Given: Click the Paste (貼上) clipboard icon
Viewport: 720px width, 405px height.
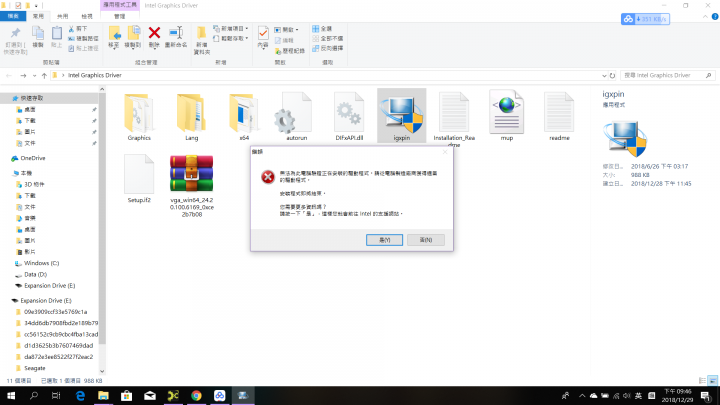Looking at the screenshot, I should pyautogui.click(x=56, y=34).
